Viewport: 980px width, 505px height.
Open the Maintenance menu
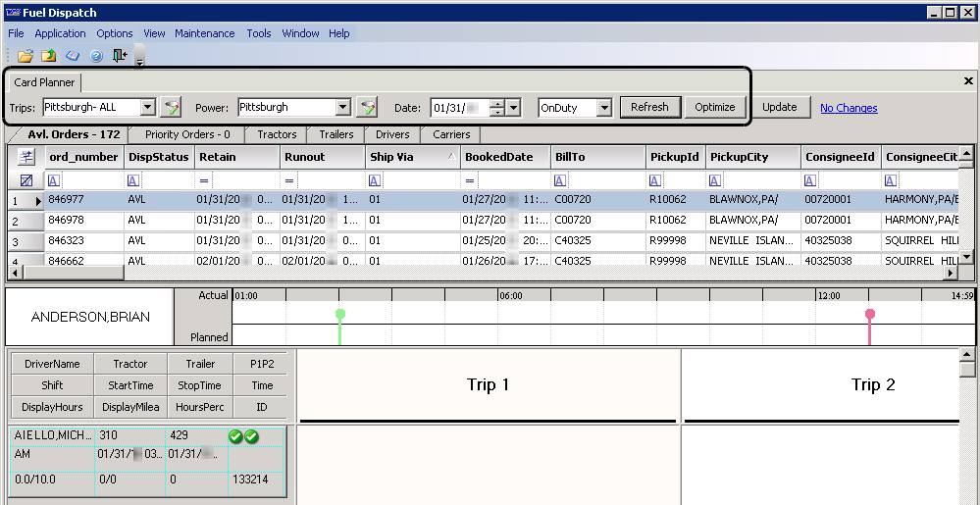205,33
